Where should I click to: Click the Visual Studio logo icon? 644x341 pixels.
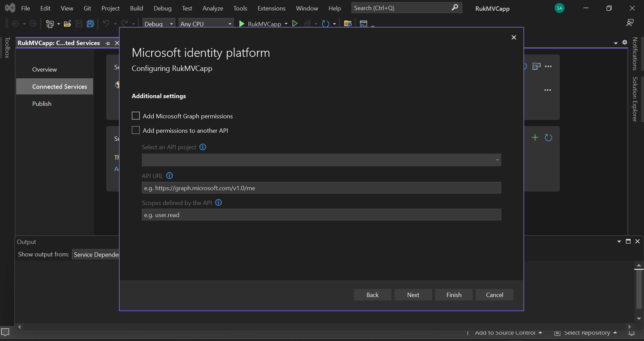pyautogui.click(x=10, y=8)
